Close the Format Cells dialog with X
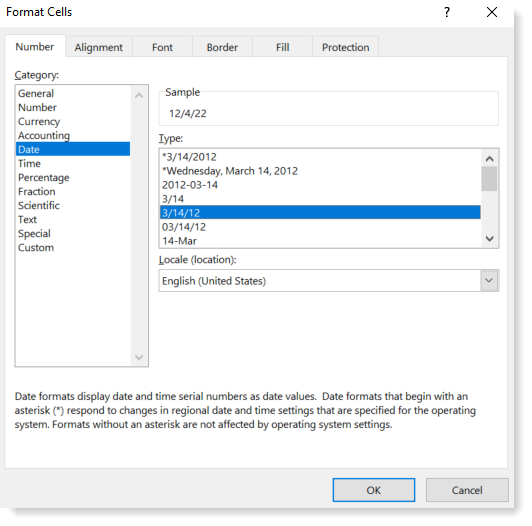 [492, 12]
